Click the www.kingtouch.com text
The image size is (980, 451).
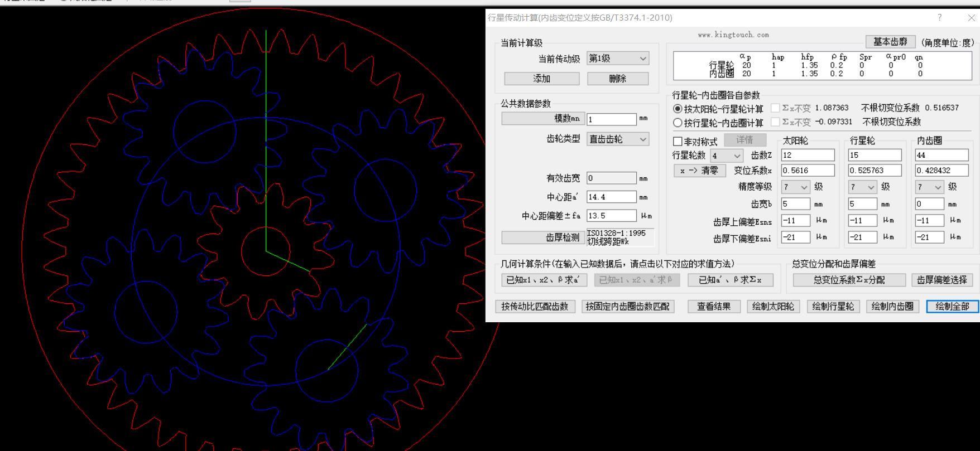pyautogui.click(x=733, y=35)
